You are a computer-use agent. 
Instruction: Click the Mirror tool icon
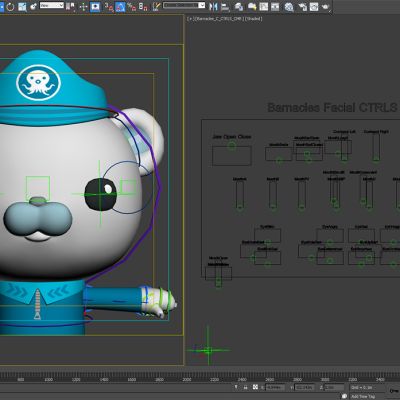point(214,6)
